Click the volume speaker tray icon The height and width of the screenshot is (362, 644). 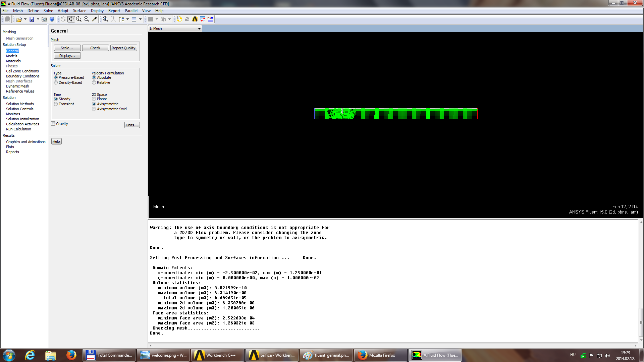coord(607,356)
